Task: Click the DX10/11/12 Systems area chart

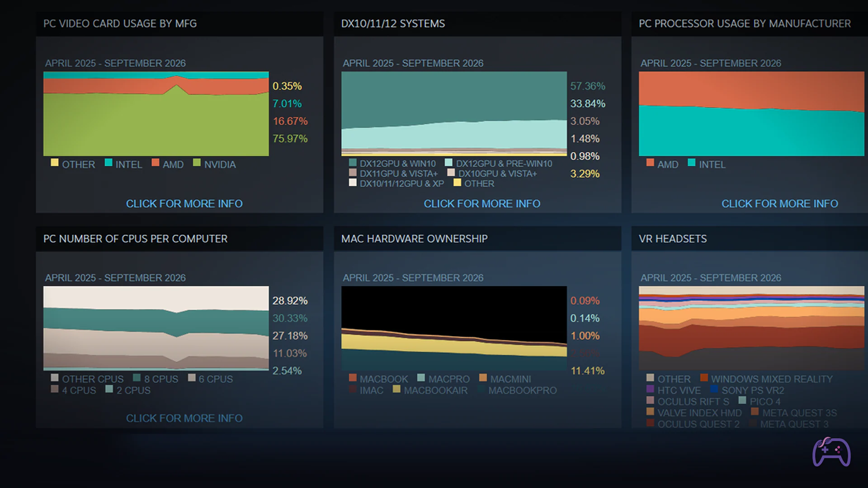Action: tap(454, 114)
